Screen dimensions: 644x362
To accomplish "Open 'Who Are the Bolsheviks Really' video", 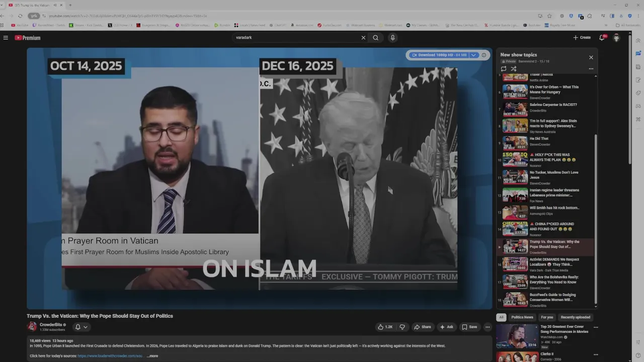I will (x=546, y=283).
